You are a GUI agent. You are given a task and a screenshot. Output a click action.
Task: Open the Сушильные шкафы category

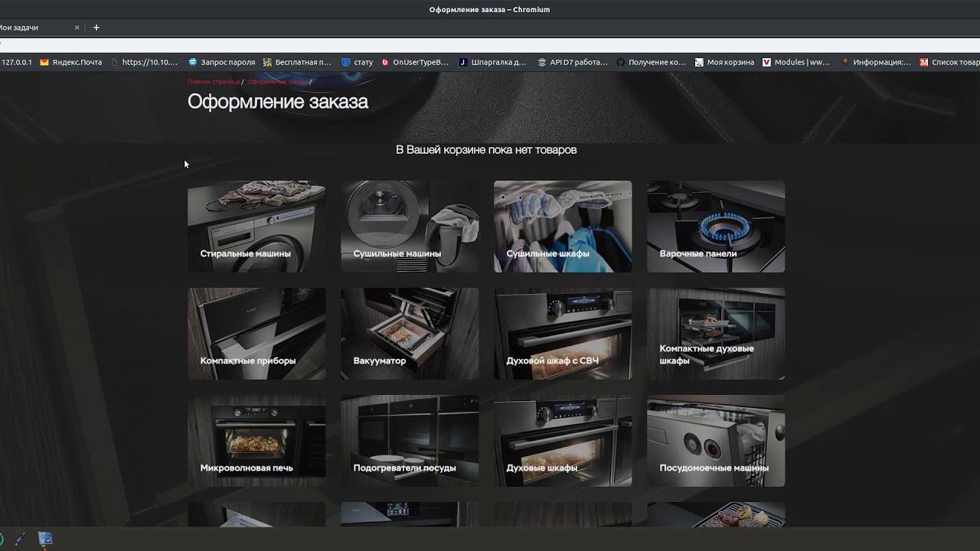[563, 227]
